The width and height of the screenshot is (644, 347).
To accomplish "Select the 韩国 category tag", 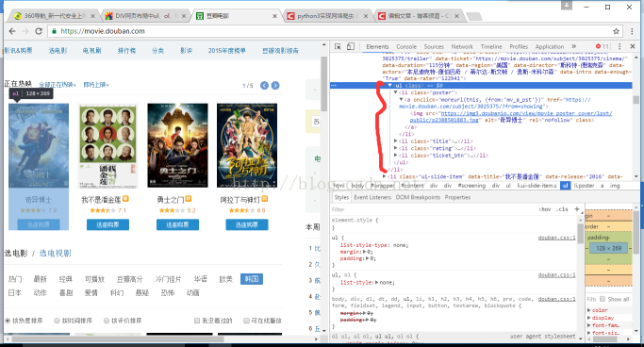I will pyautogui.click(x=252, y=279).
